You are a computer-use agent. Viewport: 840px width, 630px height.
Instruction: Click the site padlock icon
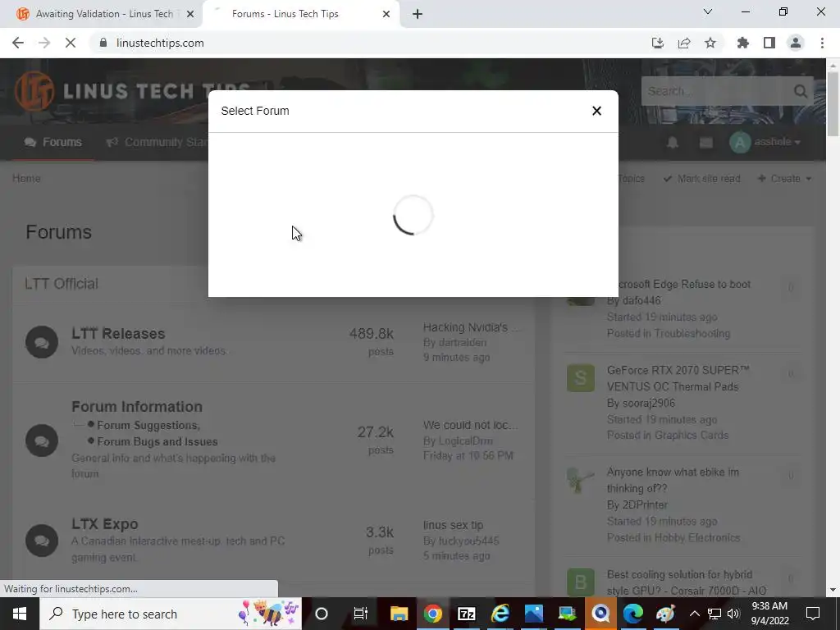click(103, 43)
